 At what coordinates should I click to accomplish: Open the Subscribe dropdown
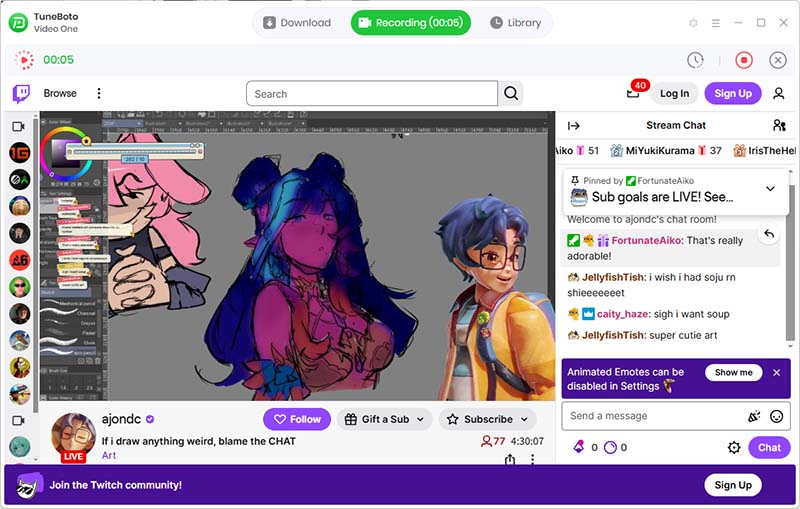[x=487, y=419]
